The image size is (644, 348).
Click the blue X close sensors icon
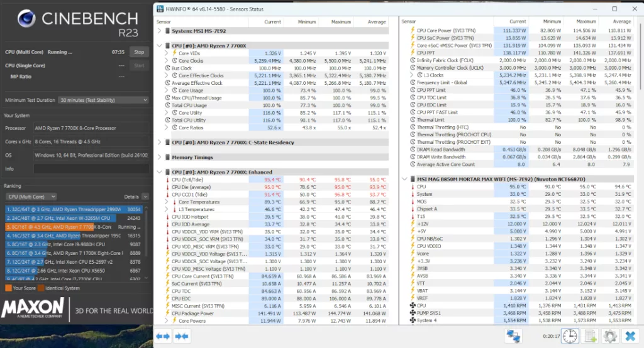pyautogui.click(x=630, y=336)
